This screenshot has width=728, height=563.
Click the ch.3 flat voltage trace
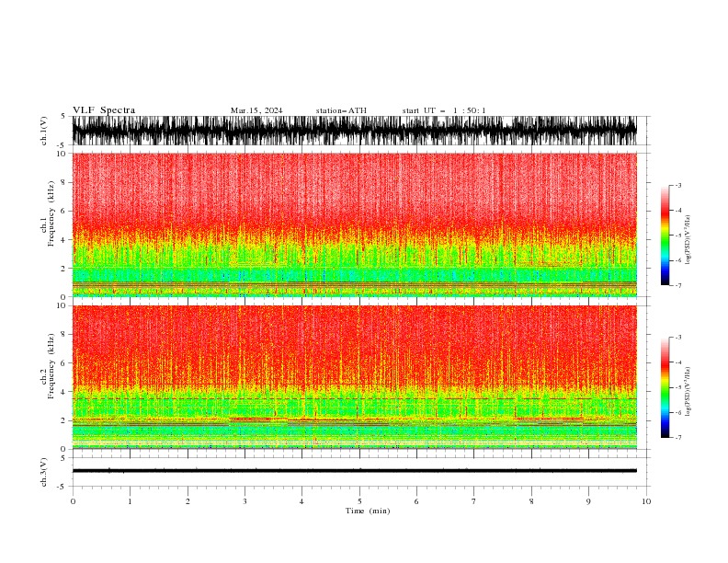354,471
